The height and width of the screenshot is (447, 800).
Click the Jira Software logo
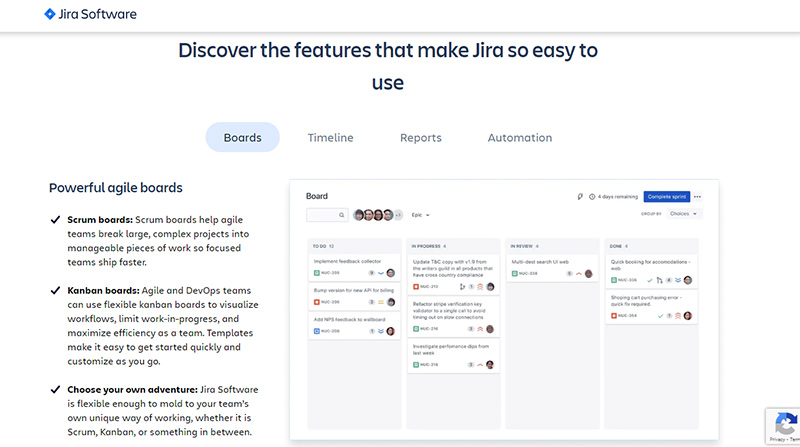tap(90, 14)
